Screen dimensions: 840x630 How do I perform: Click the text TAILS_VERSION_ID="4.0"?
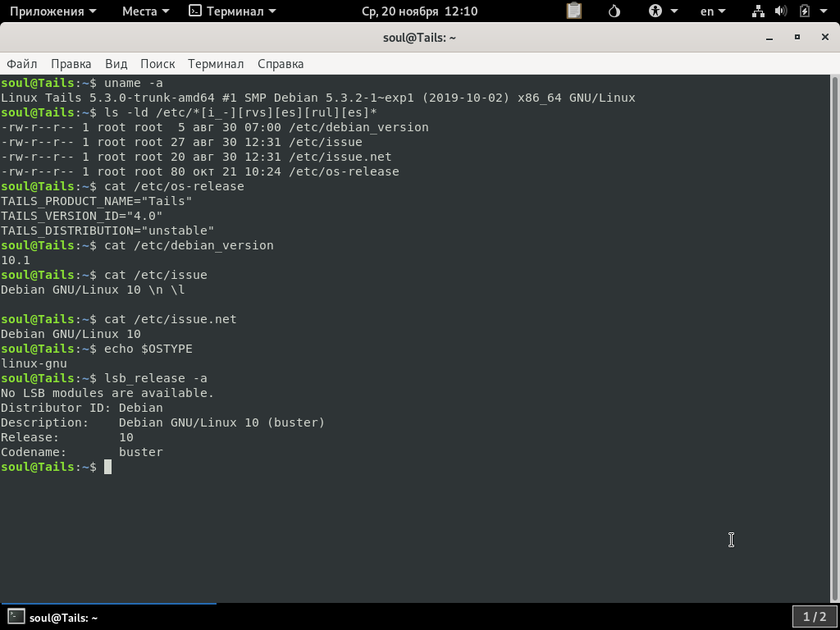pyautogui.click(x=81, y=216)
